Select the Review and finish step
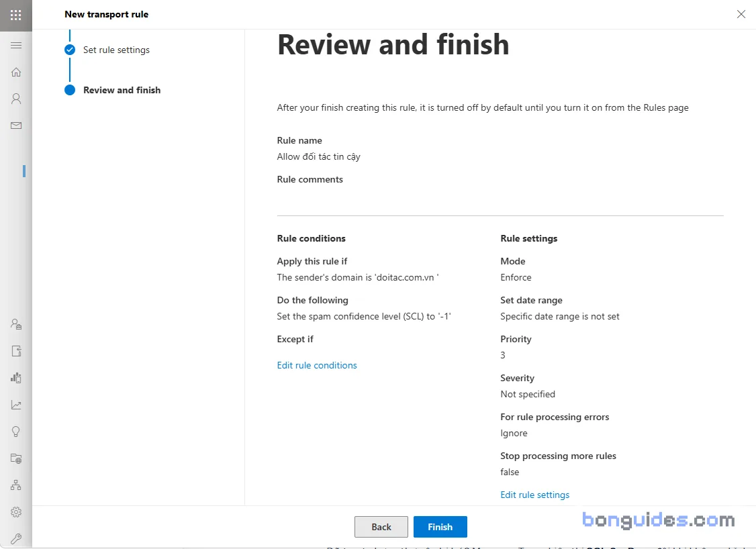This screenshot has width=756, height=549. click(122, 90)
